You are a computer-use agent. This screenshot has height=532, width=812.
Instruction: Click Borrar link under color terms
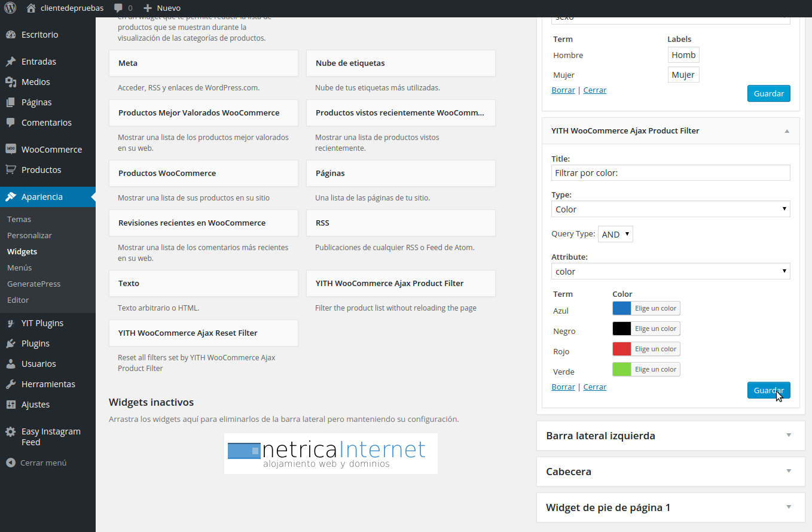[x=563, y=387]
